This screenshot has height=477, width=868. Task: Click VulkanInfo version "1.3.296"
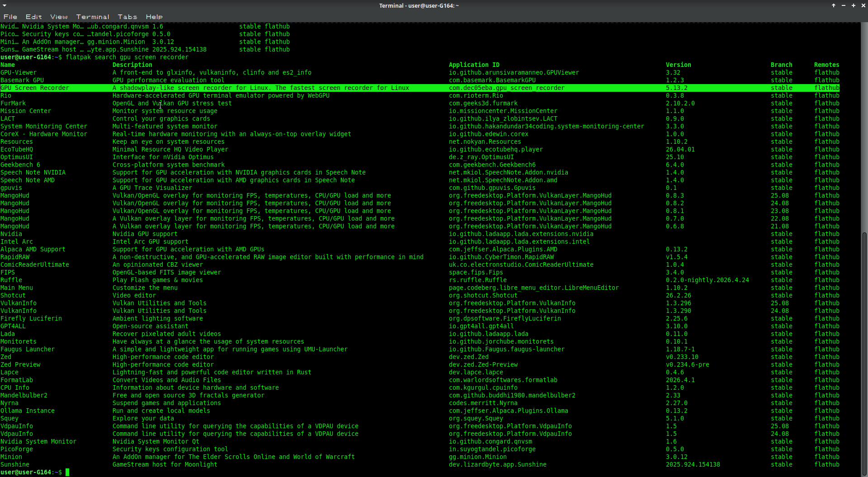(x=679, y=303)
